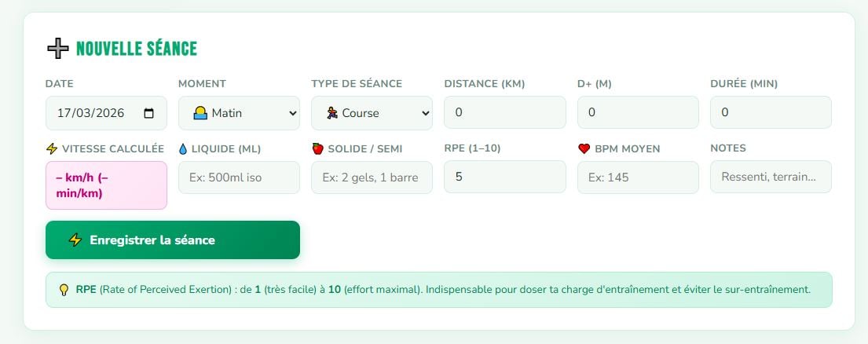The image size is (868, 344).
Task: Click the red heart icon by BPM Moyen
Action: pos(584,148)
